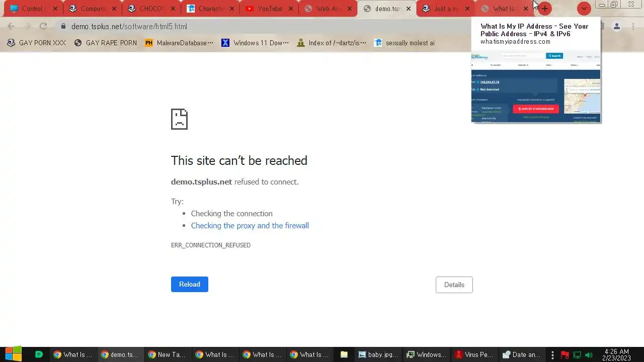644x362 pixels.
Task: Open a new tab with the plus icon
Action: click(x=544, y=9)
